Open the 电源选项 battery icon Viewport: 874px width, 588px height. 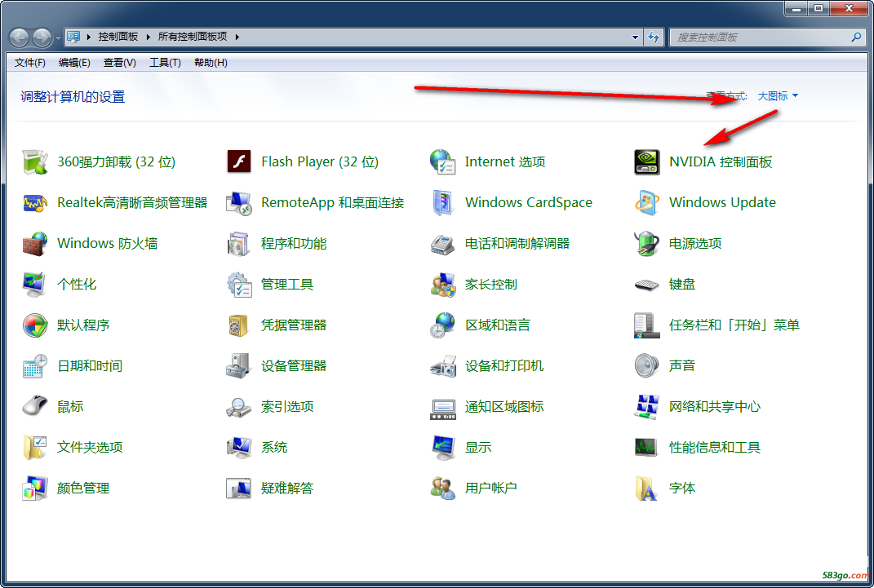647,244
